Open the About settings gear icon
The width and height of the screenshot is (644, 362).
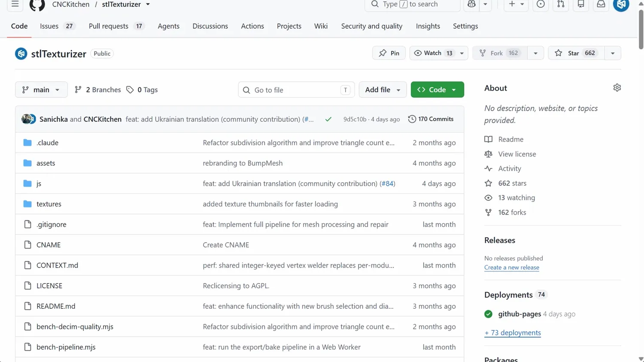(617, 87)
